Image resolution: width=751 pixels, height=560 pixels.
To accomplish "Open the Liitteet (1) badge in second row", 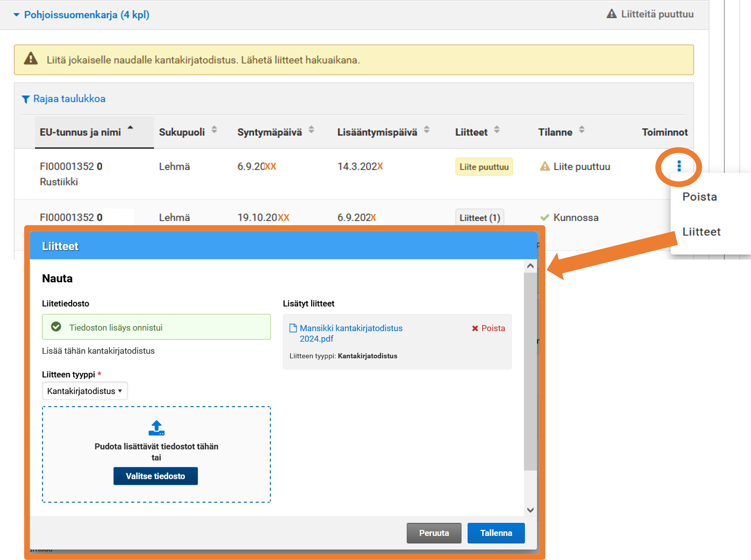I will (479, 218).
